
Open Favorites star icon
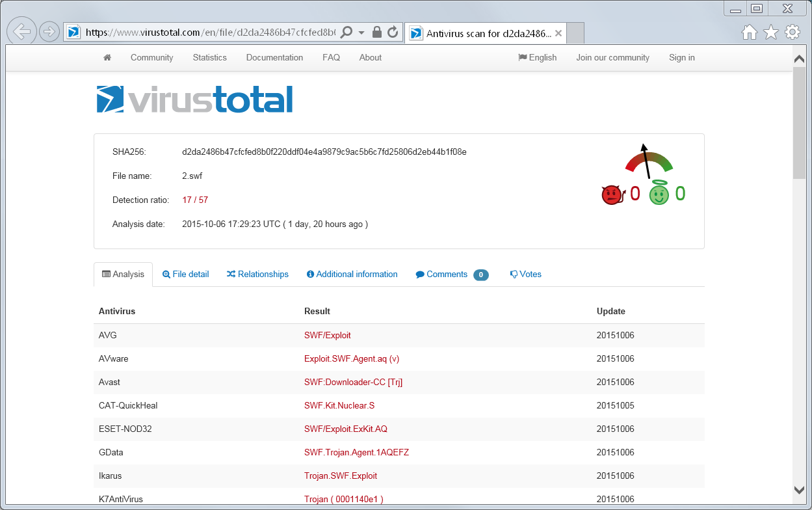click(x=770, y=32)
